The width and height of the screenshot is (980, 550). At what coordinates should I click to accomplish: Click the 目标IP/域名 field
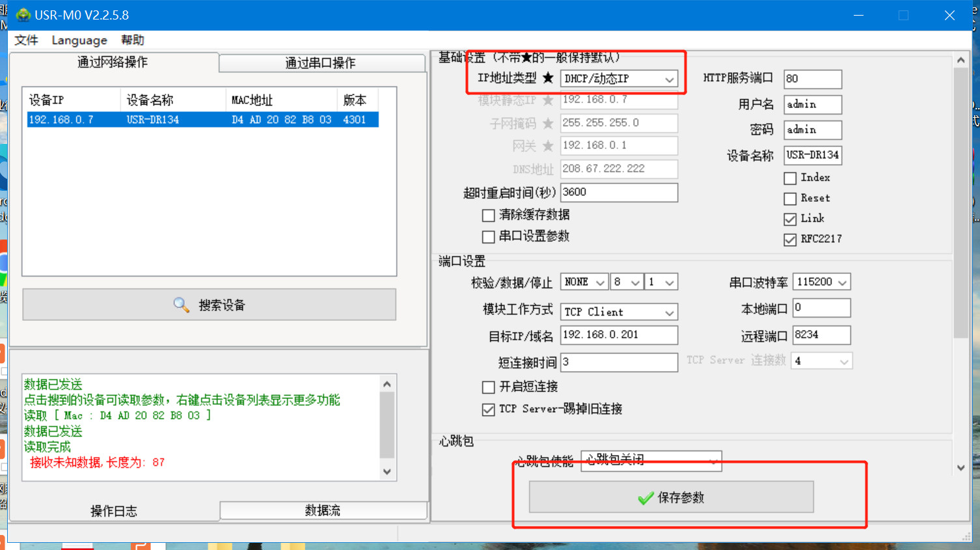(619, 335)
